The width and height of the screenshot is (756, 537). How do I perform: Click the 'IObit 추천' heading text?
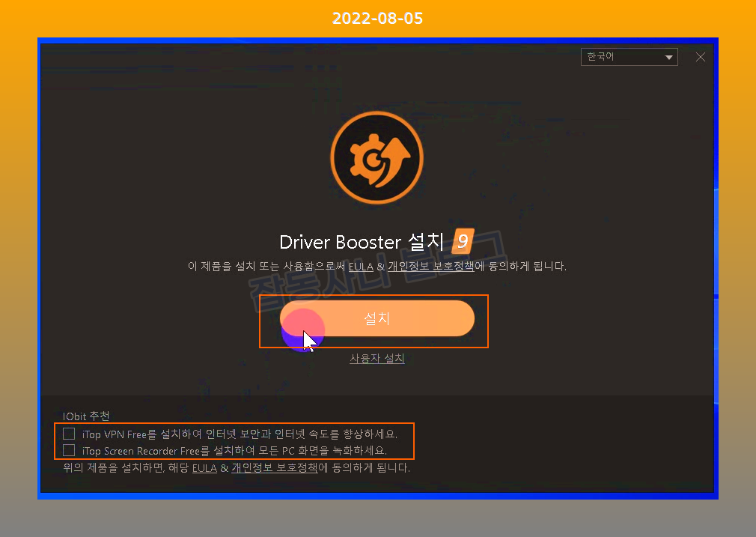pos(86,416)
